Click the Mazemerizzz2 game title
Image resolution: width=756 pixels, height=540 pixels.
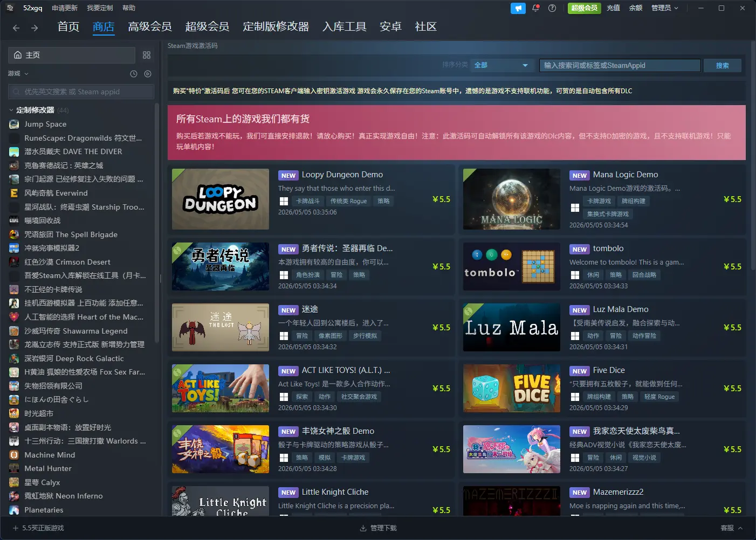(618, 492)
